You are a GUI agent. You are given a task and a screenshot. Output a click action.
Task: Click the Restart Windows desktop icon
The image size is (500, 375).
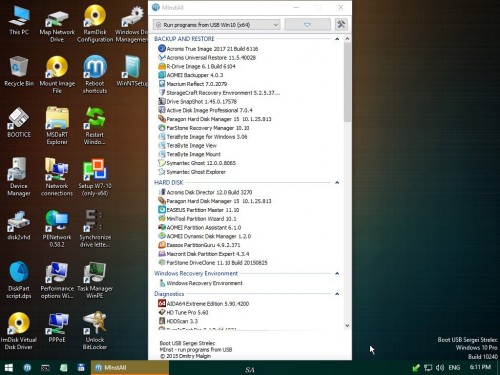(x=95, y=126)
